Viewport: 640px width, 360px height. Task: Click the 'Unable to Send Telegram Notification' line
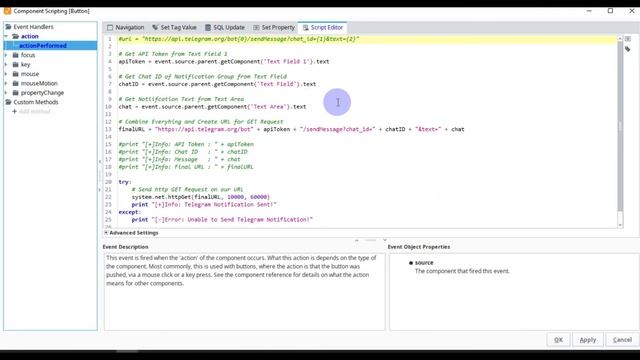tap(222, 220)
